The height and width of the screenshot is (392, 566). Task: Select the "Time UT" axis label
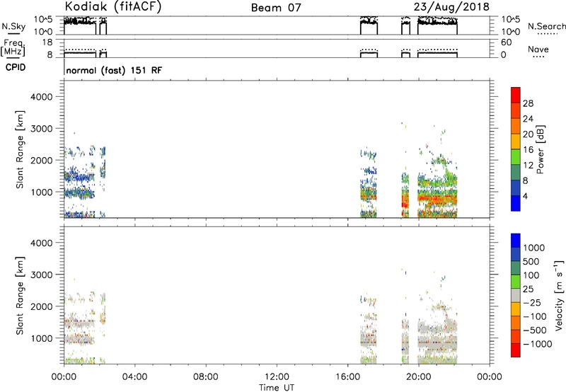click(277, 388)
